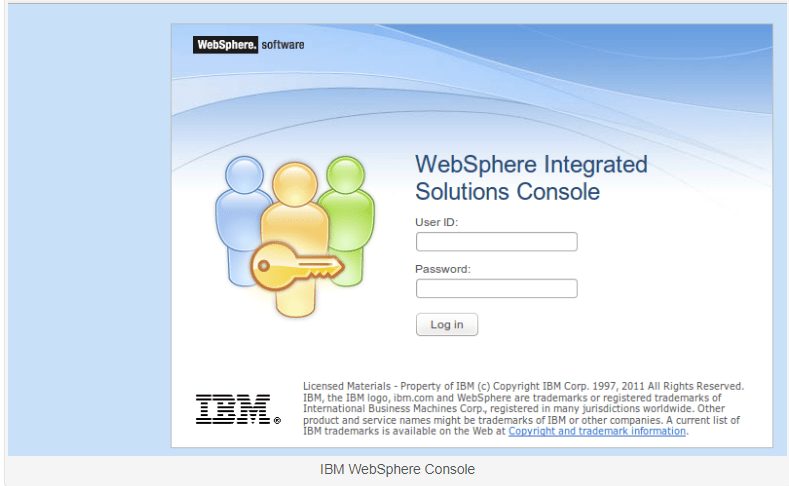The width and height of the screenshot is (789, 486).
Task: Open the Copyright and trademark information link
Action: pyautogui.click(x=597, y=431)
